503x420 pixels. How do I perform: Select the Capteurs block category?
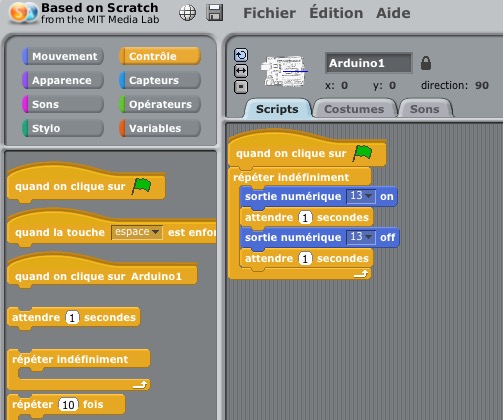pyautogui.click(x=160, y=80)
